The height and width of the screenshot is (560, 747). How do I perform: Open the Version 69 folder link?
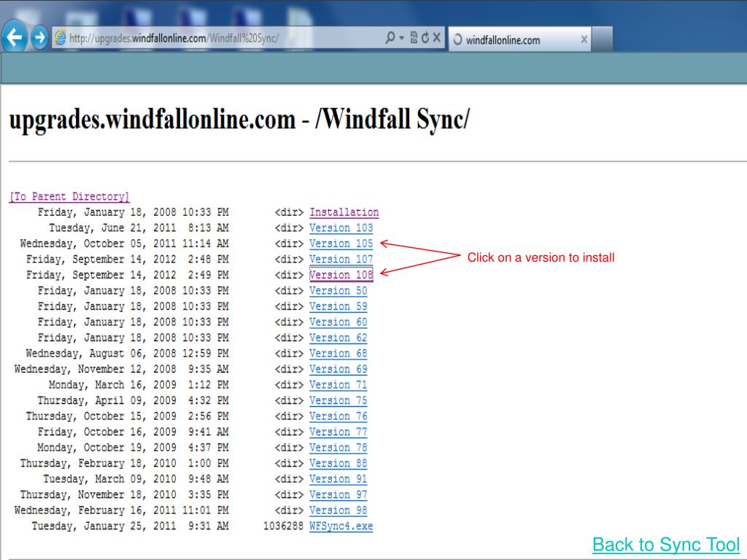(x=338, y=370)
